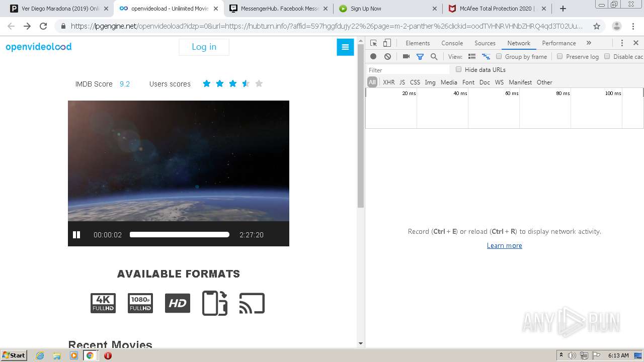Open the Chrome profile avatar
This screenshot has height=362, width=644.
click(x=616, y=26)
